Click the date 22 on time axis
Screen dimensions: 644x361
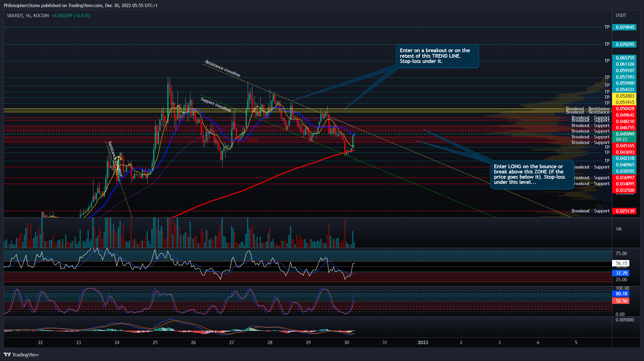40,343
